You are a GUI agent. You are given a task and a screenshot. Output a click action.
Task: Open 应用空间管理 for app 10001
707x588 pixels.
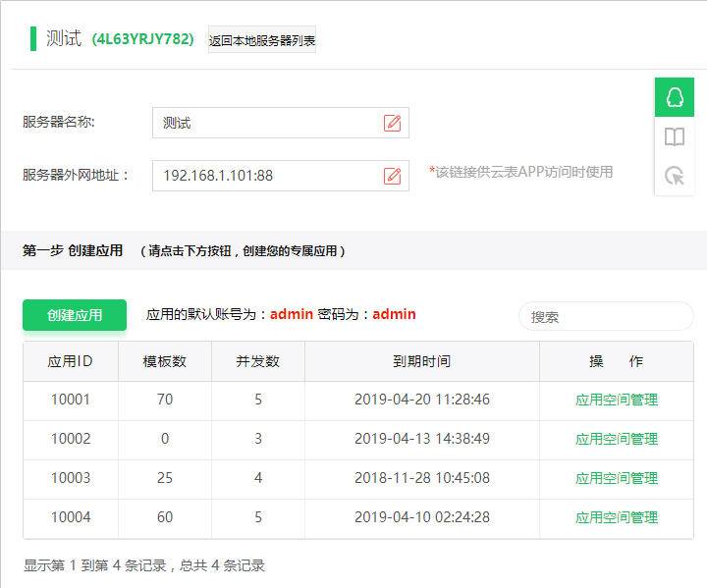pyautogui.click(x=617, y=400)
